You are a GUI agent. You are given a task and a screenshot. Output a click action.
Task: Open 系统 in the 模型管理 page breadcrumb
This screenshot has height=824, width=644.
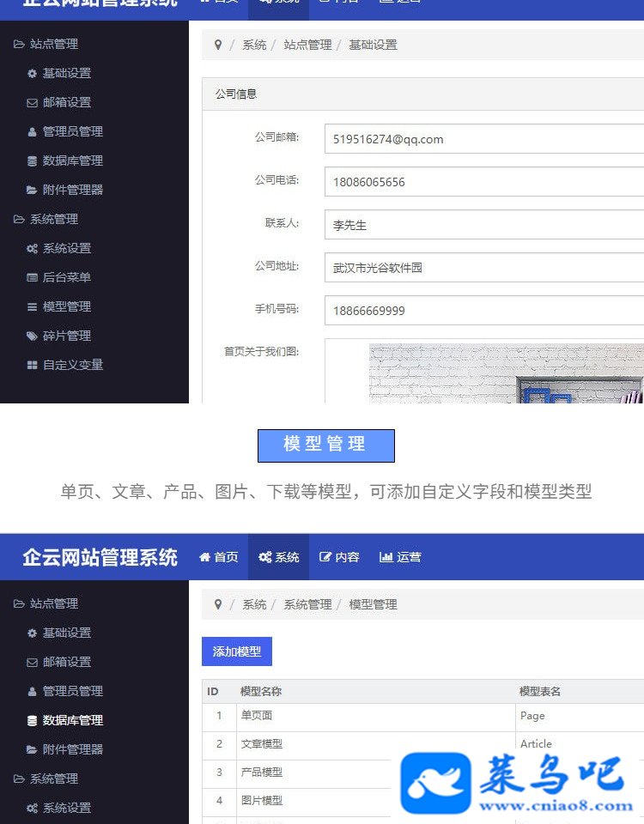[254, 605]
